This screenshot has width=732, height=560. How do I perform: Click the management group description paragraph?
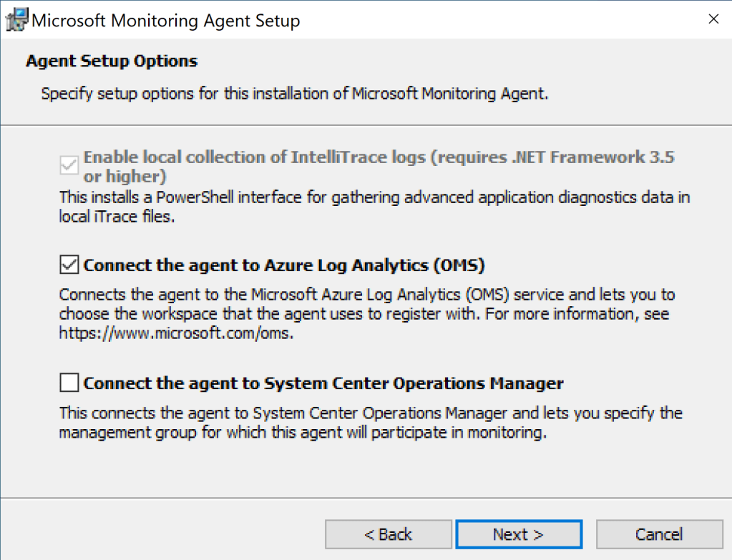(x=370, y=423)
